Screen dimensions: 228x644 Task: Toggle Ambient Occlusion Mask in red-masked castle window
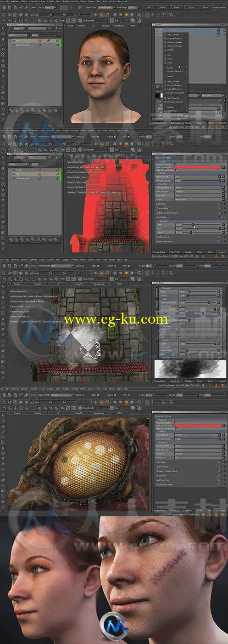tap(219, 212)
